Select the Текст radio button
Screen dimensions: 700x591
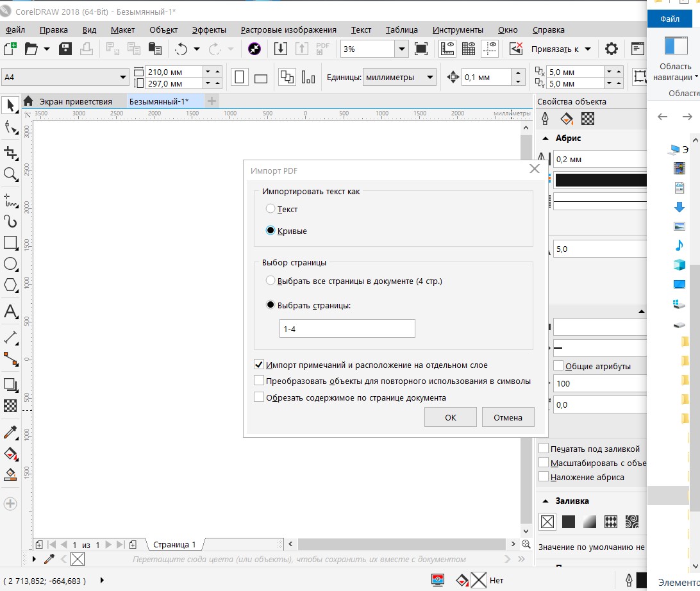tap(271, 209)
